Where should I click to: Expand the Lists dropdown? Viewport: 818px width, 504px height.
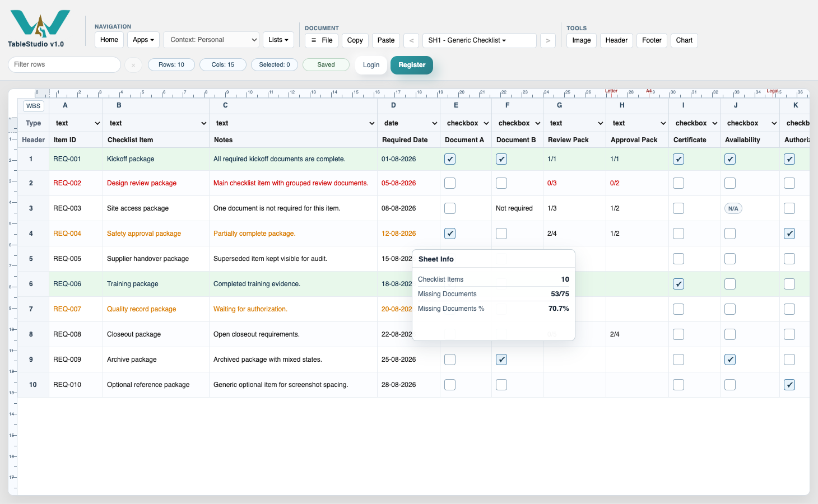click(x=278, y=40)
